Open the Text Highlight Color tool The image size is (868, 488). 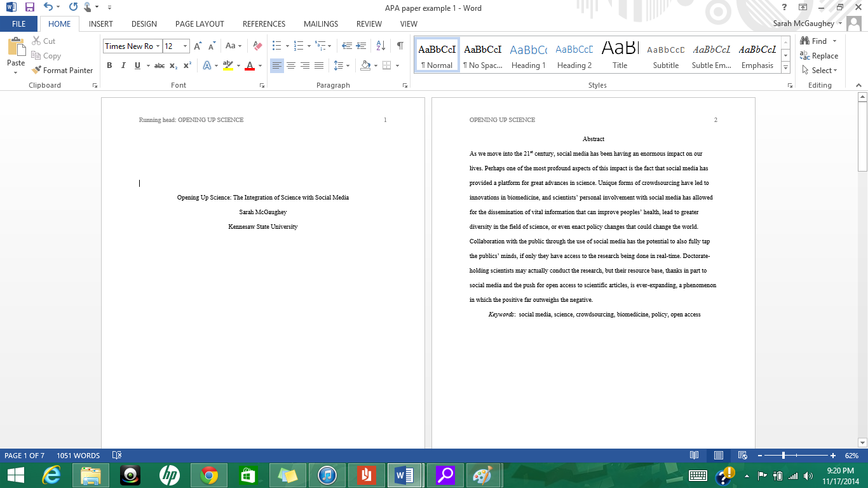click(x=229, y=65)
